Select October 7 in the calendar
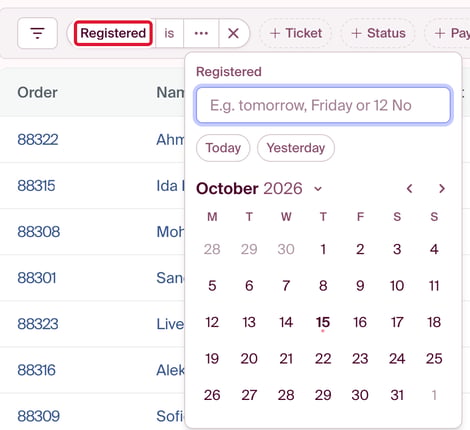The width and height of the screenshot is (470, 430). [286, 286]
